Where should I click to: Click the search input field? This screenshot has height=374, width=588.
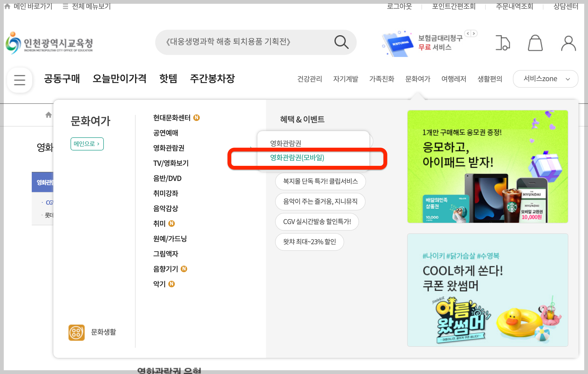point(242,42)
